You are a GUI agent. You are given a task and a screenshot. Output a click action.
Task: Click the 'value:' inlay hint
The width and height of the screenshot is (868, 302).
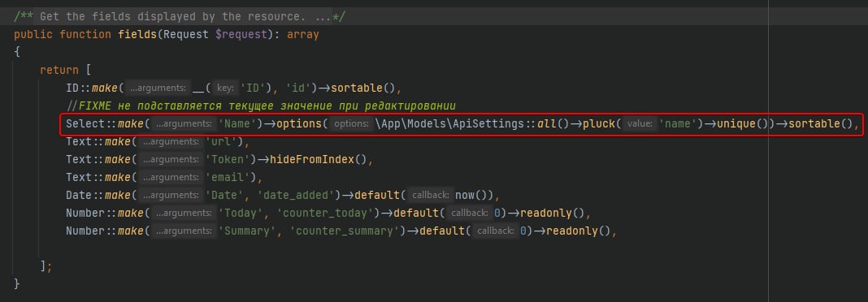640,124
